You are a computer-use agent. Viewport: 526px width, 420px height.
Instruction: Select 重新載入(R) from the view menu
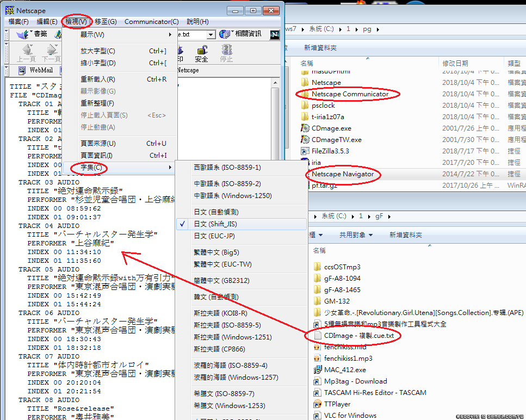coord(98,79)
